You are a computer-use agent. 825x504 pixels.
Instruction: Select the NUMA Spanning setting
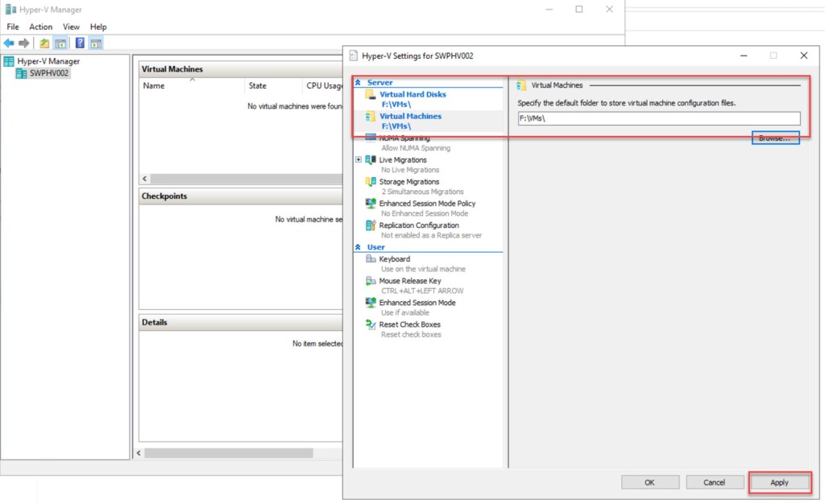coord(404,138)
